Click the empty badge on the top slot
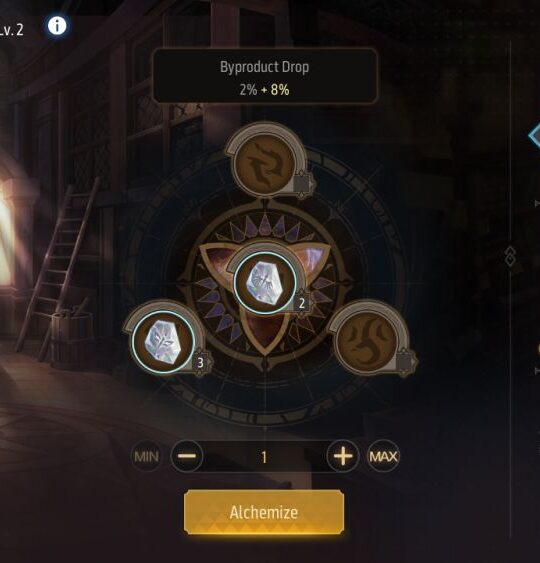This screenshot has width=540, height=563. [302, 185]
